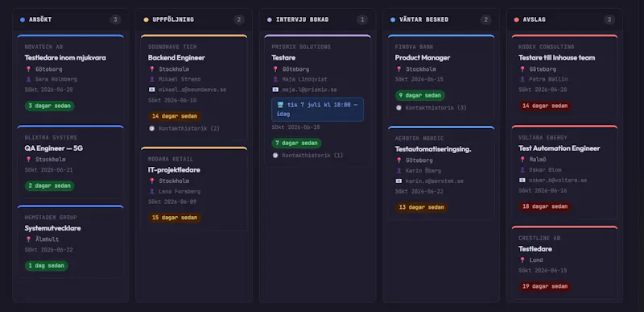Click the yellow dot beside UPPFÖLJNING header
Screen dimensions: 644x312
[x=146, y=19]
